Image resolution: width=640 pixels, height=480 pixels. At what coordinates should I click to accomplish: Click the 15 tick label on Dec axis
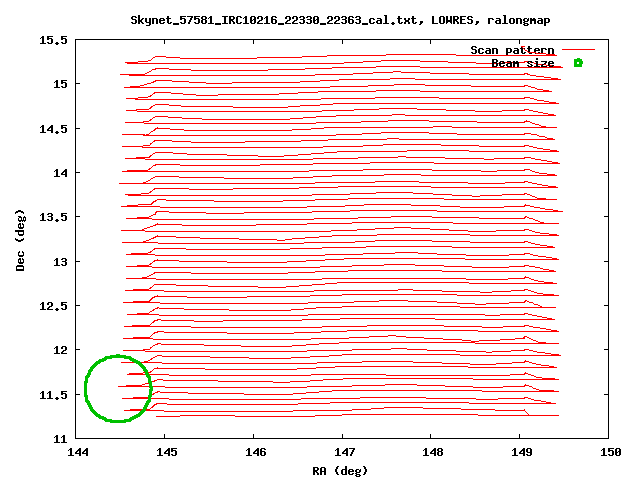60,84
